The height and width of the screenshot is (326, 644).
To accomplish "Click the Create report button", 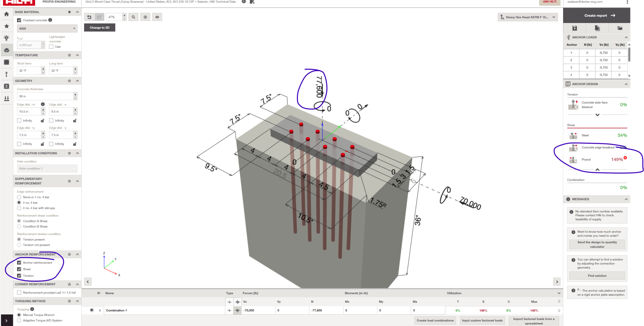I will pos(597,15).
